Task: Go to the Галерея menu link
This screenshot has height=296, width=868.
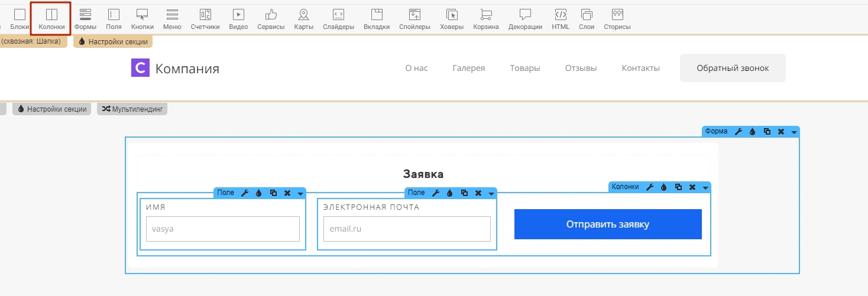Action: point(469,68)
